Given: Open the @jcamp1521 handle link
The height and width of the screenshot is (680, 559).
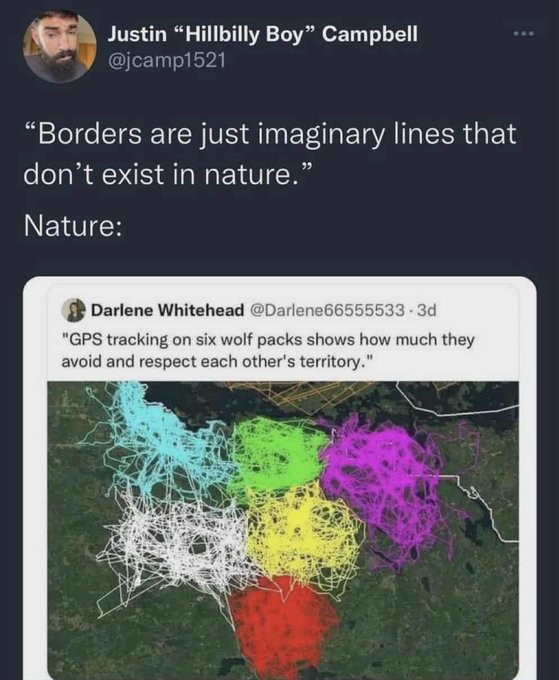Looking at the screenshot, I should coord(166,60).
